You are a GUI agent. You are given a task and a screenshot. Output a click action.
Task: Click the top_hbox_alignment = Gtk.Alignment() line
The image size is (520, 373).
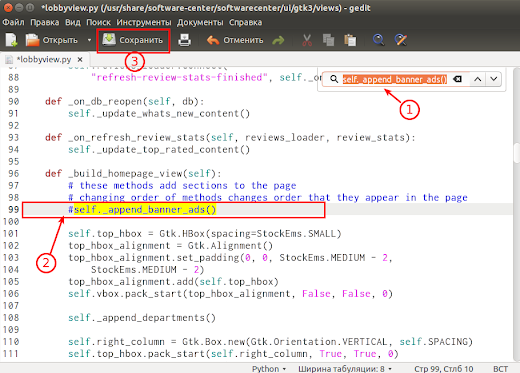click(x=171, y=246)
